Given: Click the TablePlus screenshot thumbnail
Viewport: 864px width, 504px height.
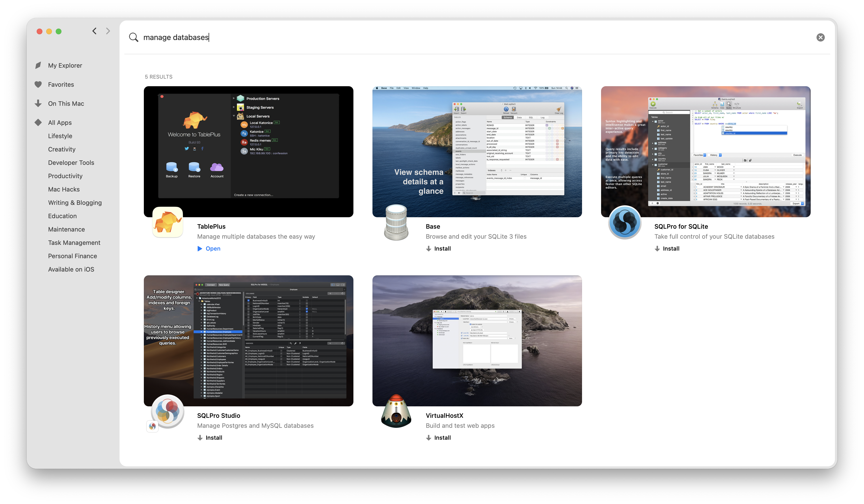Looking at the screenshot, I should 249,151.
